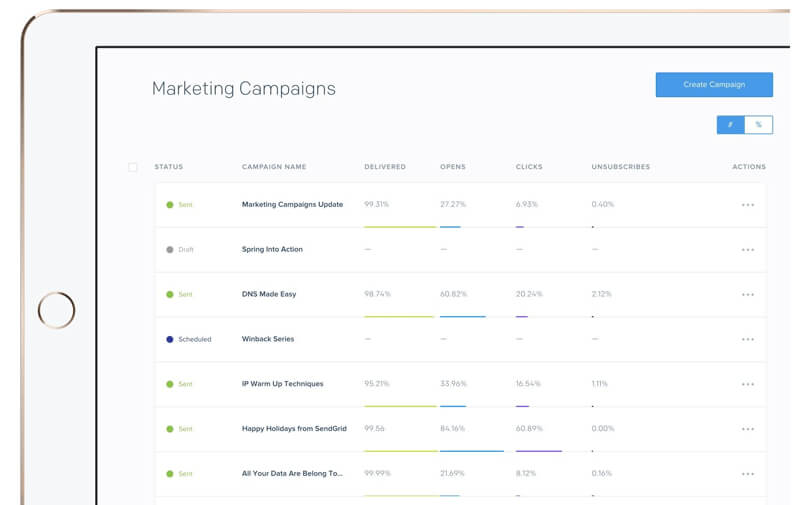Viewport: 800px width, 505px height.
Task: Click the 95.21% delivered value
Action: 377,384
